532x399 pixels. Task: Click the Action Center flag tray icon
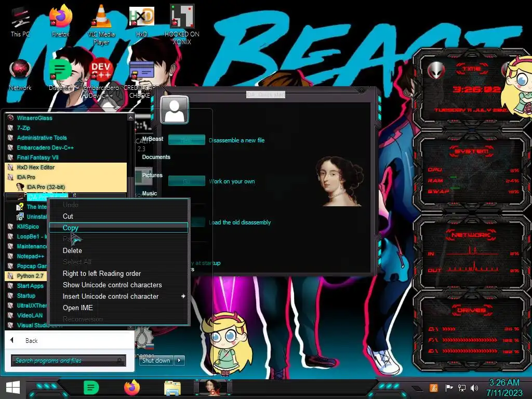pos(449,388)
